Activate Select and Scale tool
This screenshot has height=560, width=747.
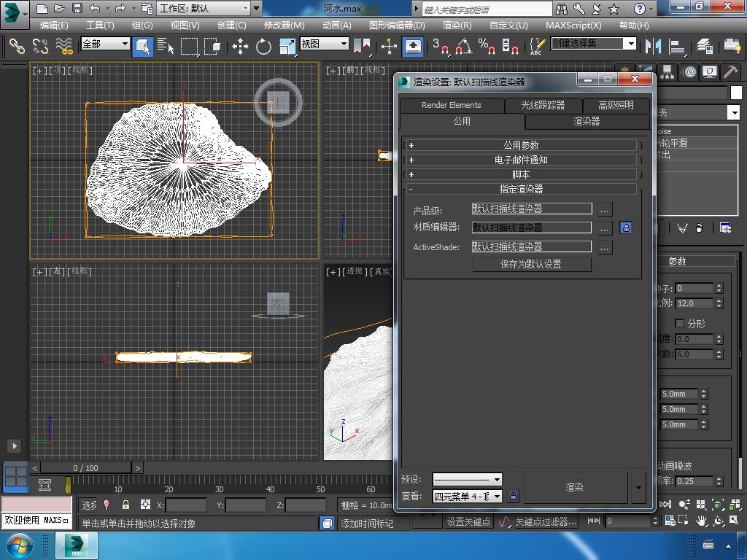287,46
